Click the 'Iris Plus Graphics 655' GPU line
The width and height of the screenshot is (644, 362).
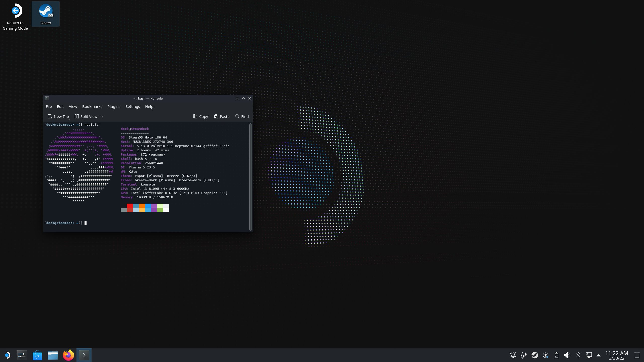174,193
